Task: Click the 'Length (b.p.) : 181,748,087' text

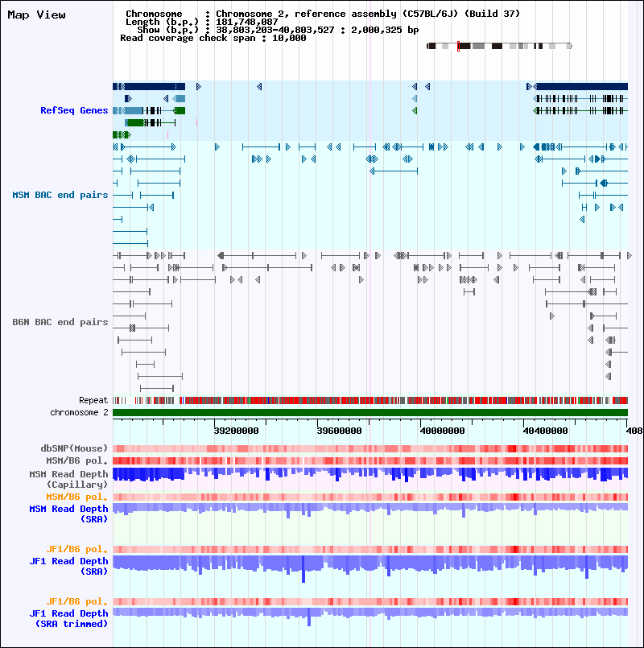Action: (202, 22)
